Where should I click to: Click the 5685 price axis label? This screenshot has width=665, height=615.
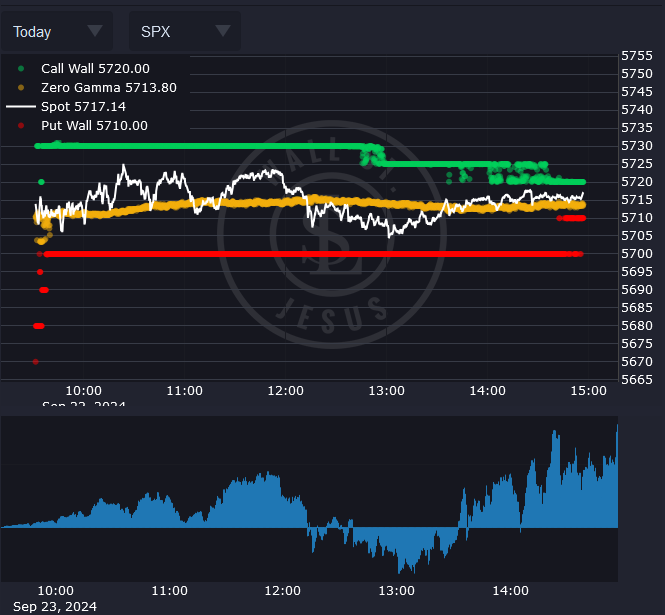[x=637, y=308]
